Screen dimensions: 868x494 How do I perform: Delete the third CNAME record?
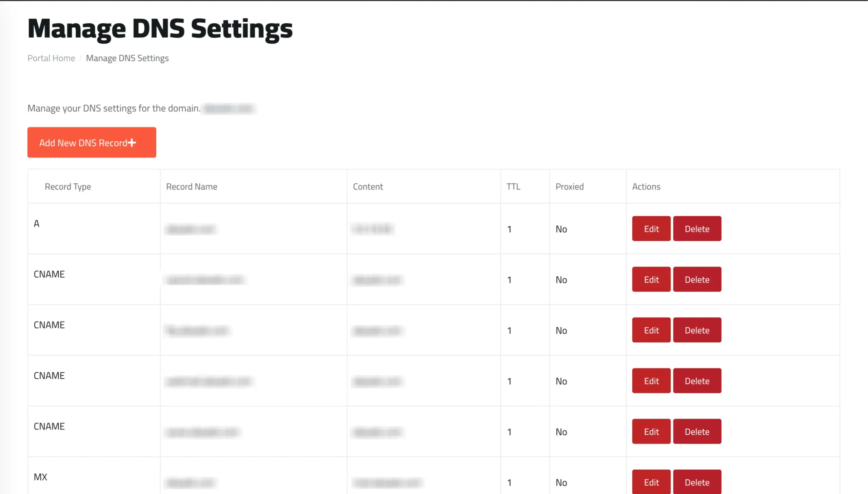coord(697,381)
